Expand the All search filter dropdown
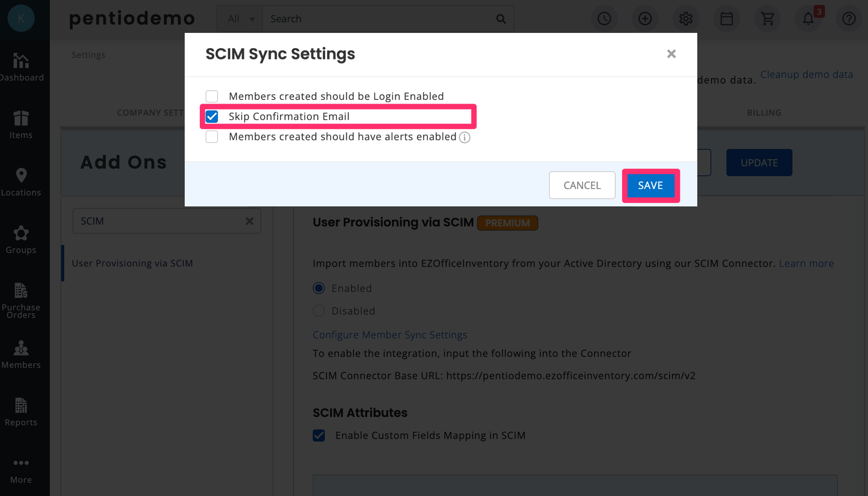The image size is (868, 496). pyautogui.click(x=240, y=19)
